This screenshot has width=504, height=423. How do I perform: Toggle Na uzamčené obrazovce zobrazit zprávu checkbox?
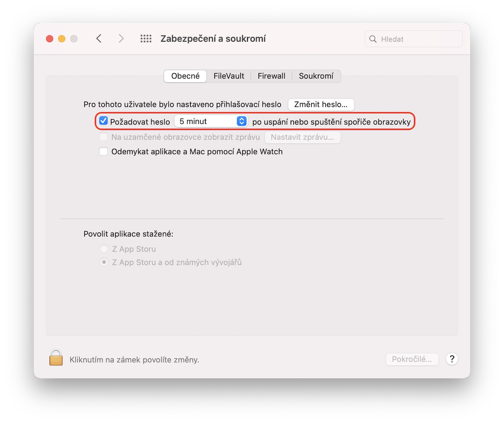click(x=103, y=137)
